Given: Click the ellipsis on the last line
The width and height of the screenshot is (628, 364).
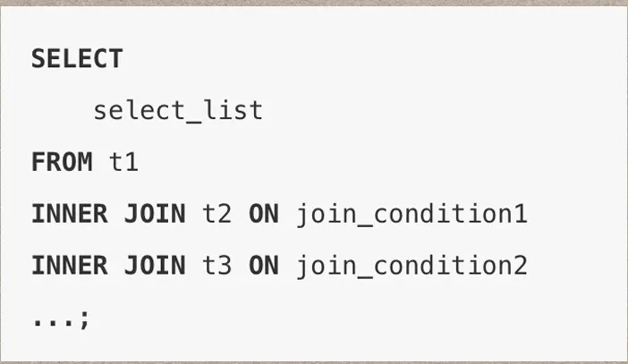Looking at the screenshot, I should coord(54,321).
